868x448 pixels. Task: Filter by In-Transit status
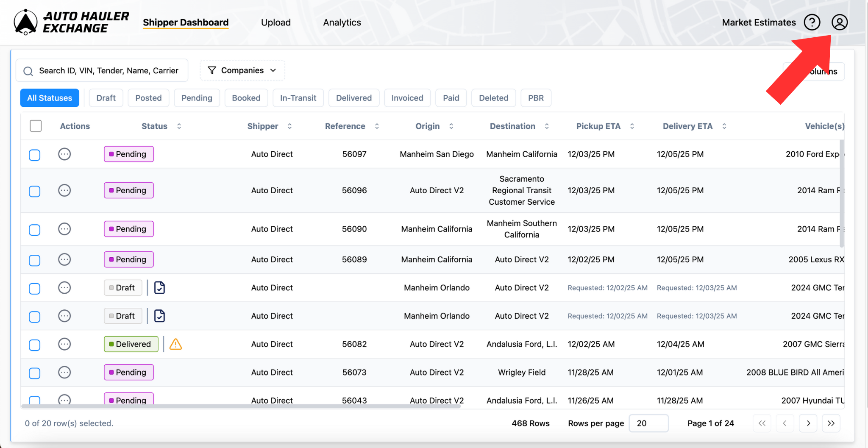click(x=298, y=98)
